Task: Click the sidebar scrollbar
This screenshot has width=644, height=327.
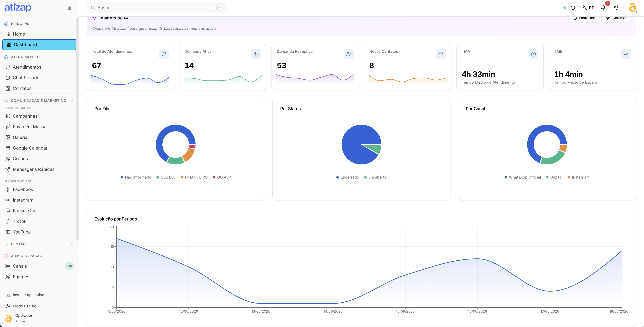Action: [77, 129]
